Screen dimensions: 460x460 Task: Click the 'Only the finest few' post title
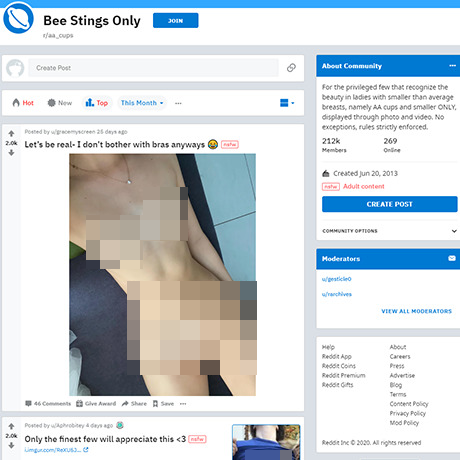pyautogui.click(x=105, y=439)
